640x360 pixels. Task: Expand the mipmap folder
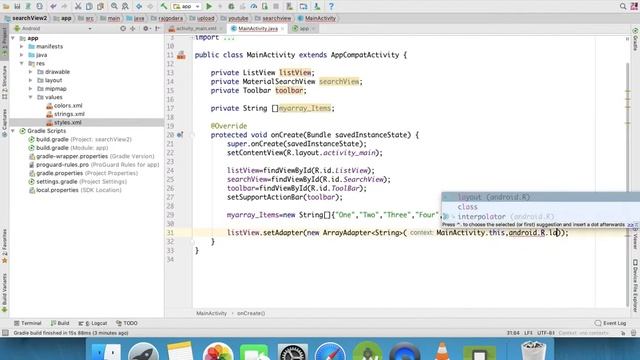[x=31, y=89]
